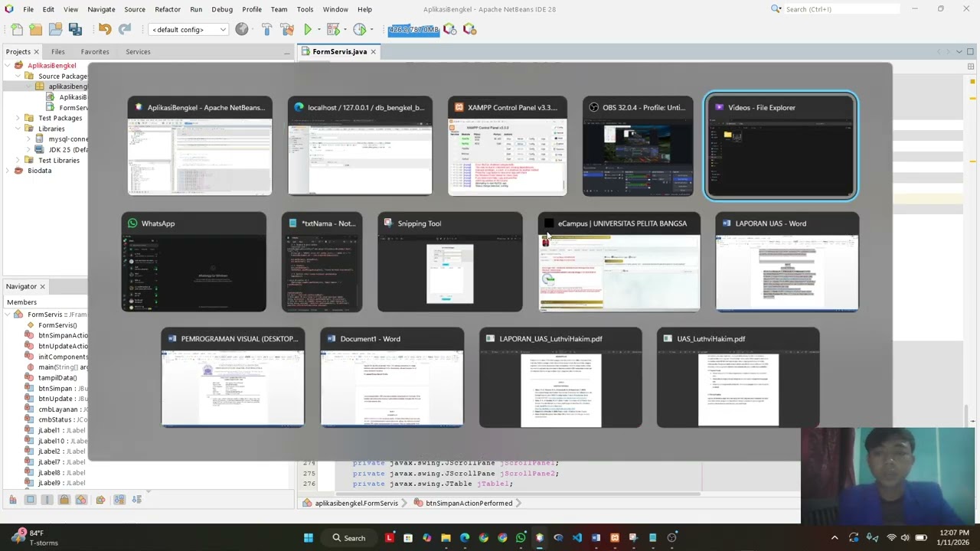Click the Save All toolbar icon

click(75, 29)
